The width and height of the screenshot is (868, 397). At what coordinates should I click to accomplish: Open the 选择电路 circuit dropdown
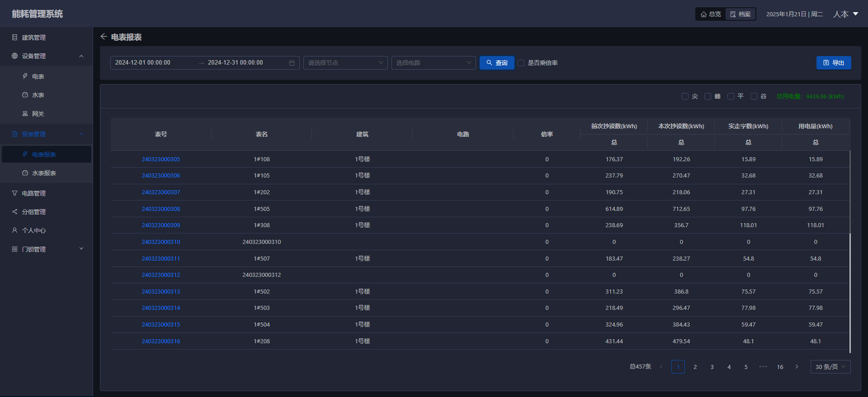point(433,63)
